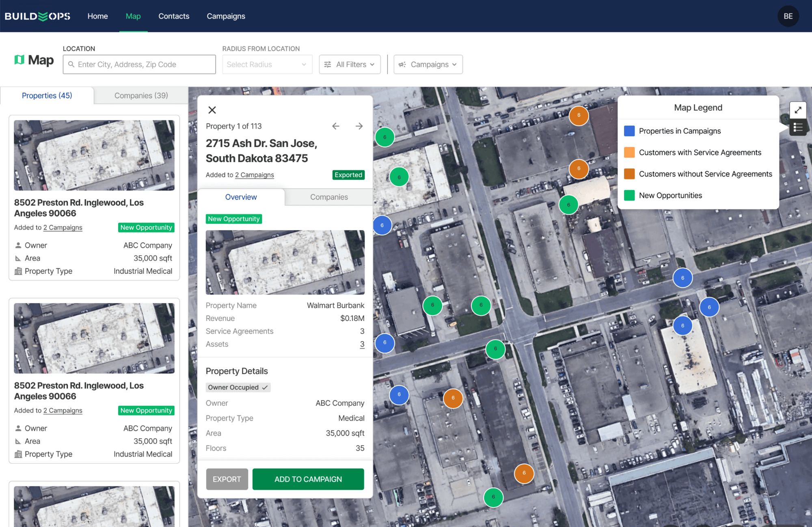Click the BuildOps logo
Screen dimensions: 812x527
click(x=37, y=16)
